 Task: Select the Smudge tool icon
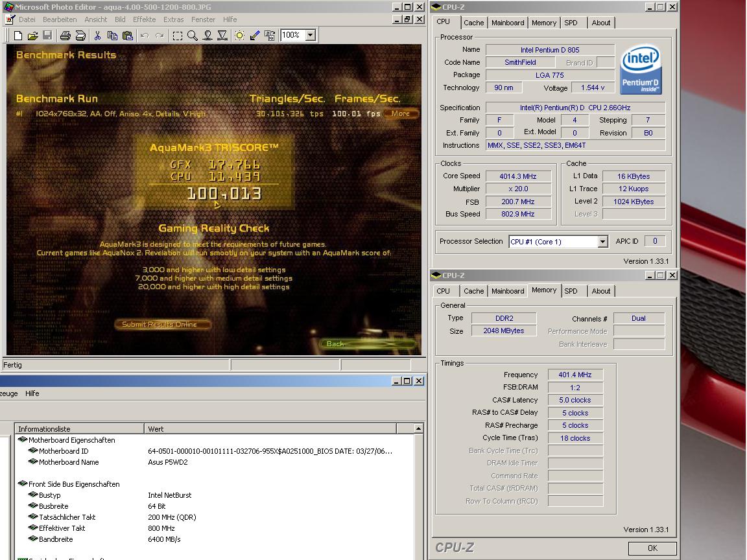coord(207,35)
